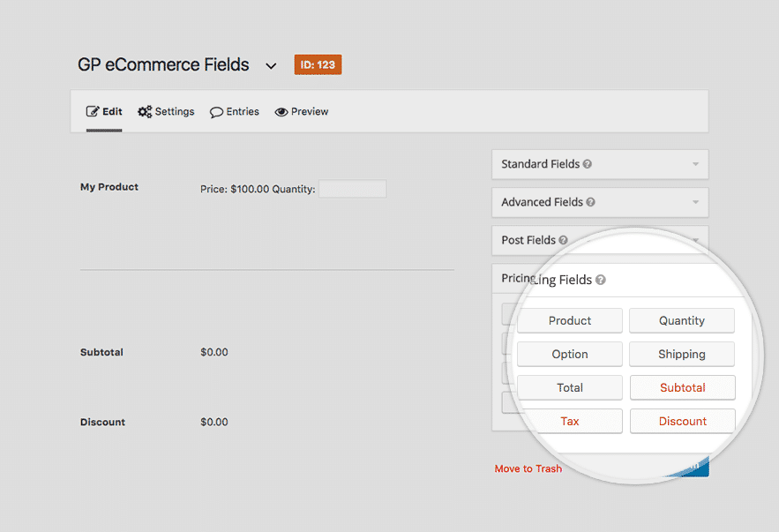Click the Standard Fields help icon
779x532 pixels.
(x=588, y=164)
